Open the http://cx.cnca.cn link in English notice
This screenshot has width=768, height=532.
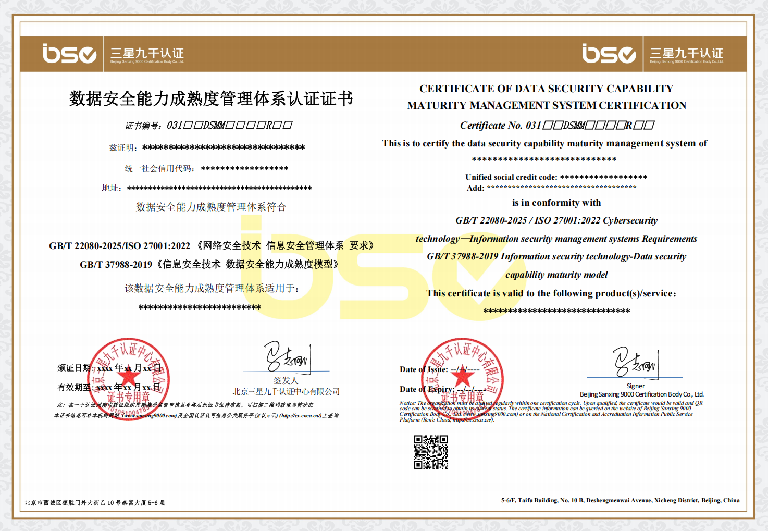pos(472,420)
